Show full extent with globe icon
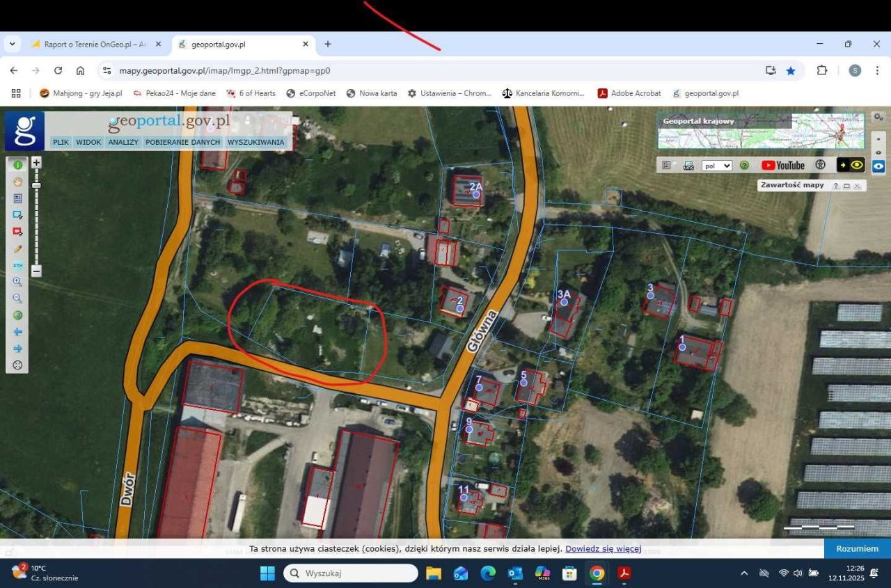 (17, 315)
